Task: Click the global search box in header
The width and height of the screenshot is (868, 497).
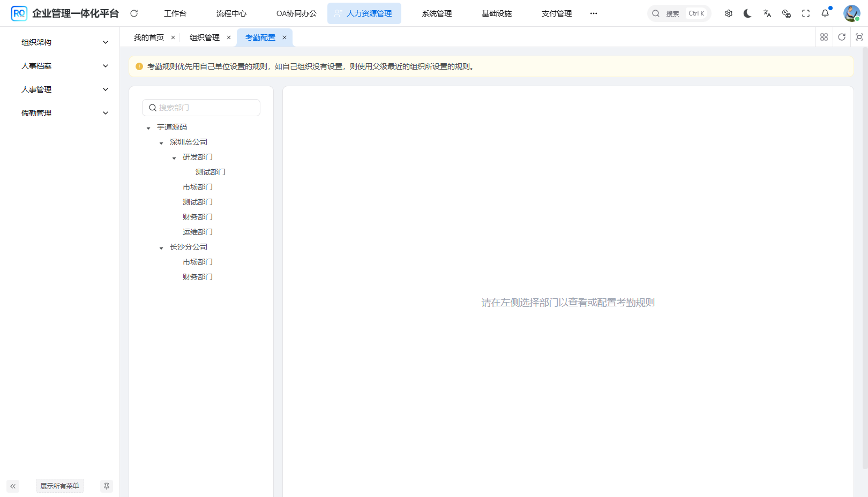Action: [679, 13]
